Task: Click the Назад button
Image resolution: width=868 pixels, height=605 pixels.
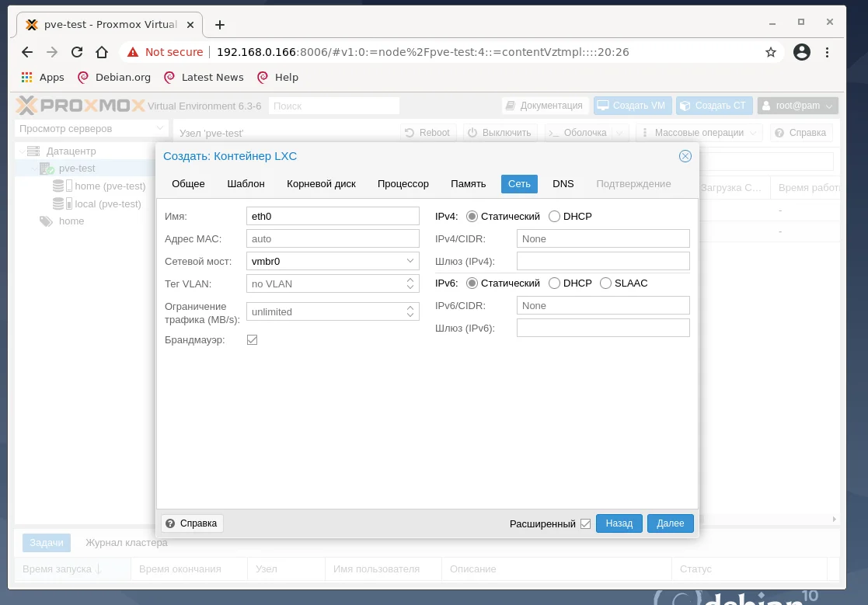Action: (x=619, y=523)
